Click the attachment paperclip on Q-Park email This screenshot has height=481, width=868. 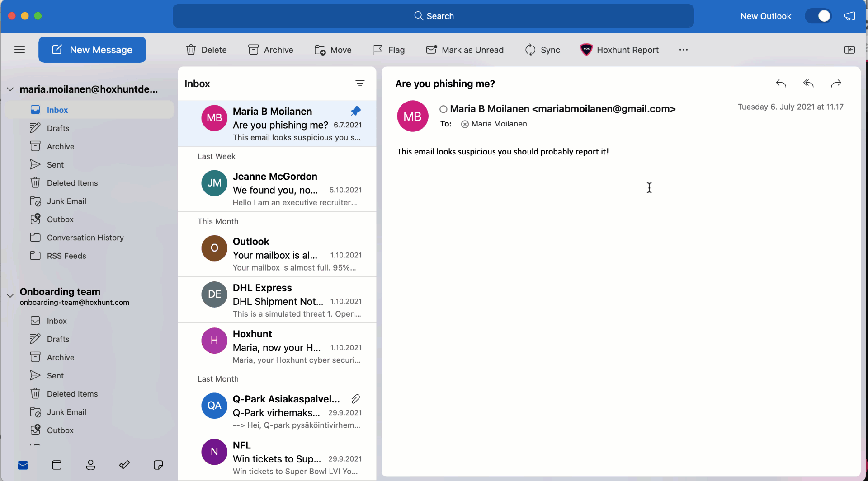pyautogui.click(x=355, y=399)
